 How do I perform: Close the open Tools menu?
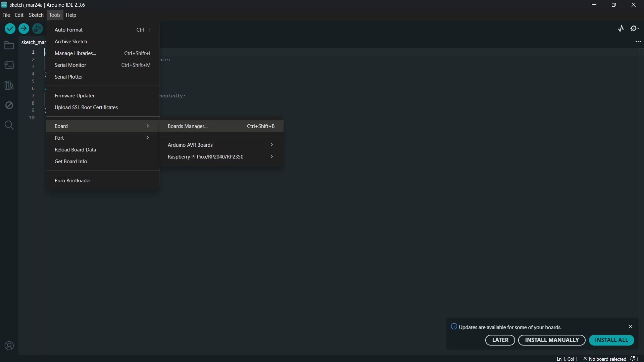(55, 15)
